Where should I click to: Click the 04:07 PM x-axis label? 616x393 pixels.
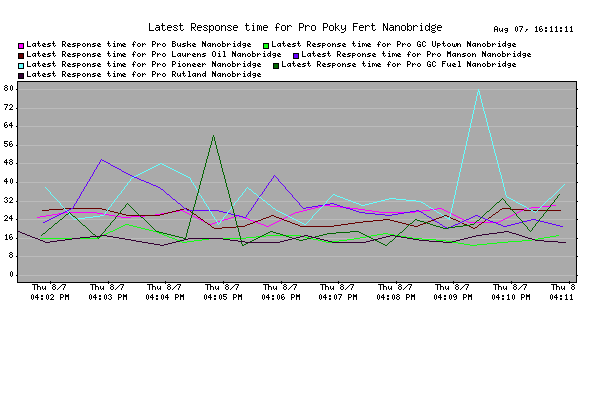338,292
